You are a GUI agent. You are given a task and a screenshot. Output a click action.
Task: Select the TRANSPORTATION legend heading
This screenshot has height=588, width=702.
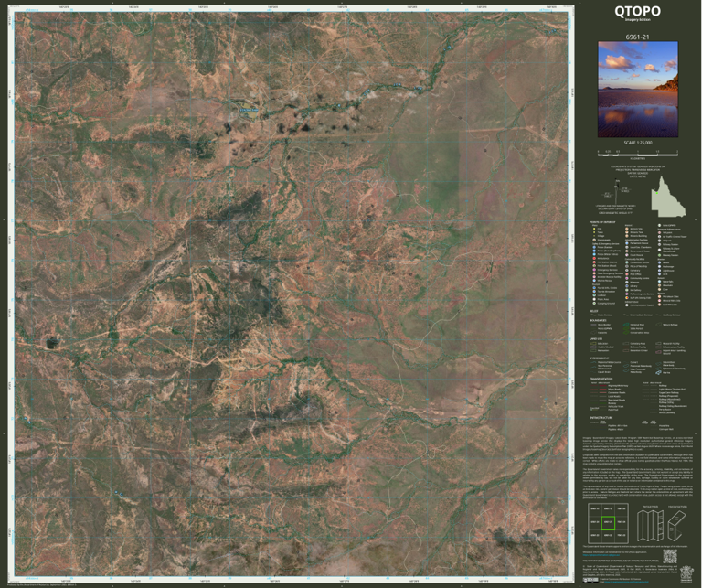pyautogui.click(x=601, y=379)
